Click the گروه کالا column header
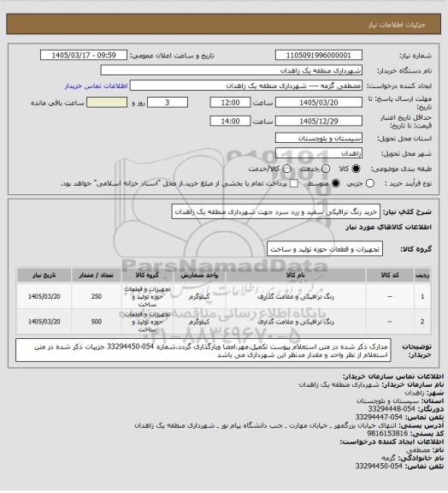This screenshot has width=448, height=493. (147, 276)
